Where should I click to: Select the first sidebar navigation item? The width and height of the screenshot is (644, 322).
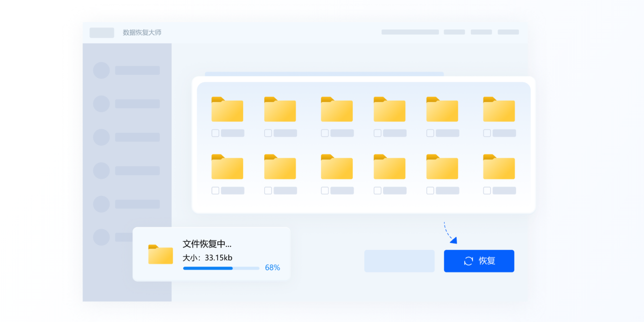point(127,70)
